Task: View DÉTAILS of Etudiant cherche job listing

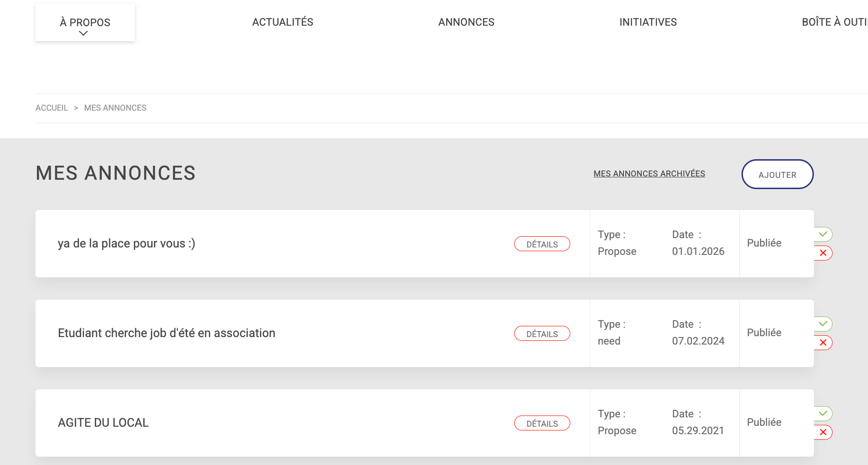Action: (x=542, y=334)
